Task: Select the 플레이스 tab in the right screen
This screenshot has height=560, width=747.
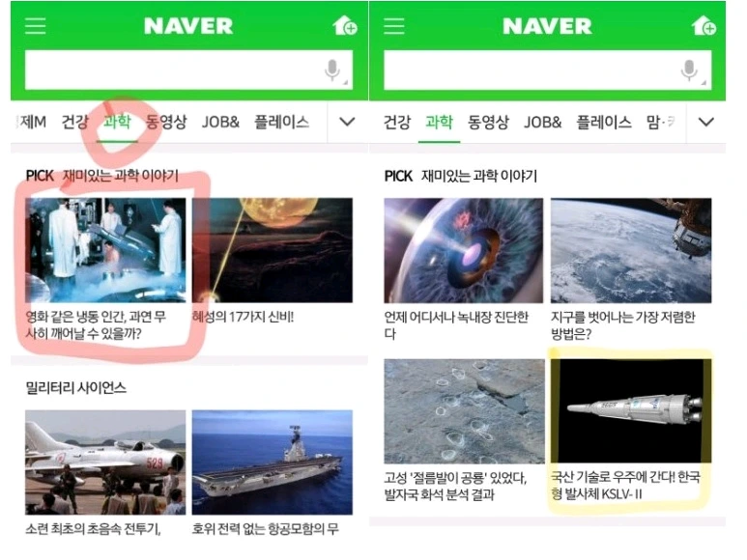Action: point(604,123)
